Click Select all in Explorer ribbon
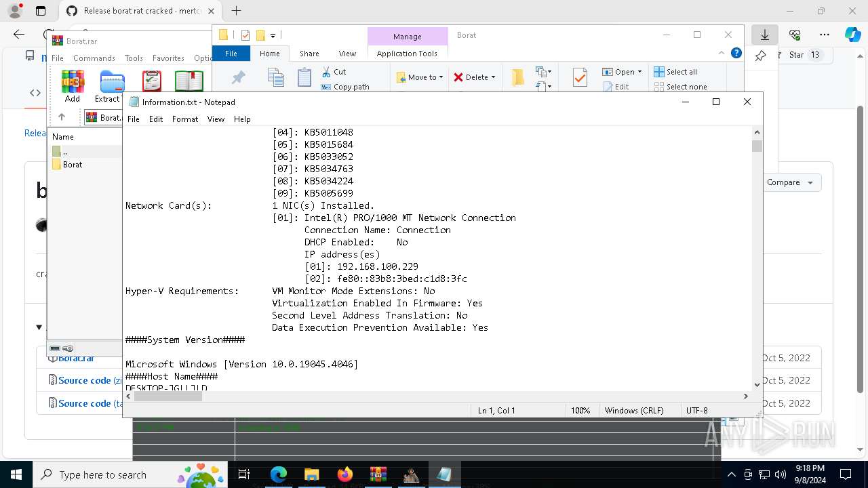Viewport: 868px width, 488px height. [675, 72]
